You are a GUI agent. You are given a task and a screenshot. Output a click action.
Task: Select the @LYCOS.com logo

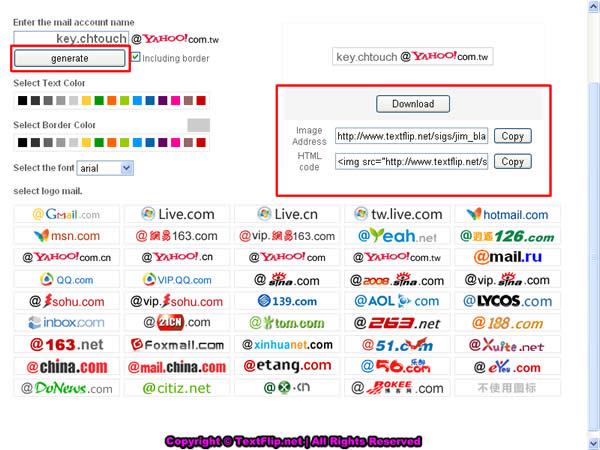(x=507, y=301)
